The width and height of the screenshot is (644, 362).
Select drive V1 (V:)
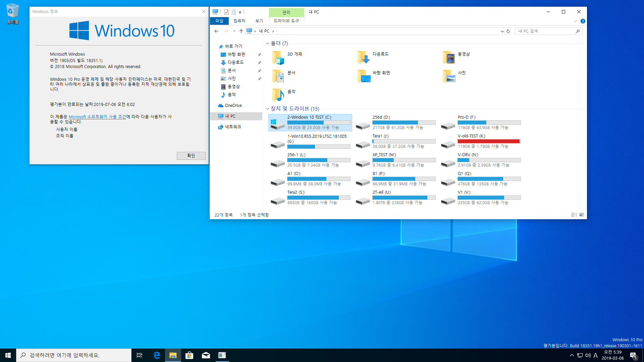[x=481, y=198]
